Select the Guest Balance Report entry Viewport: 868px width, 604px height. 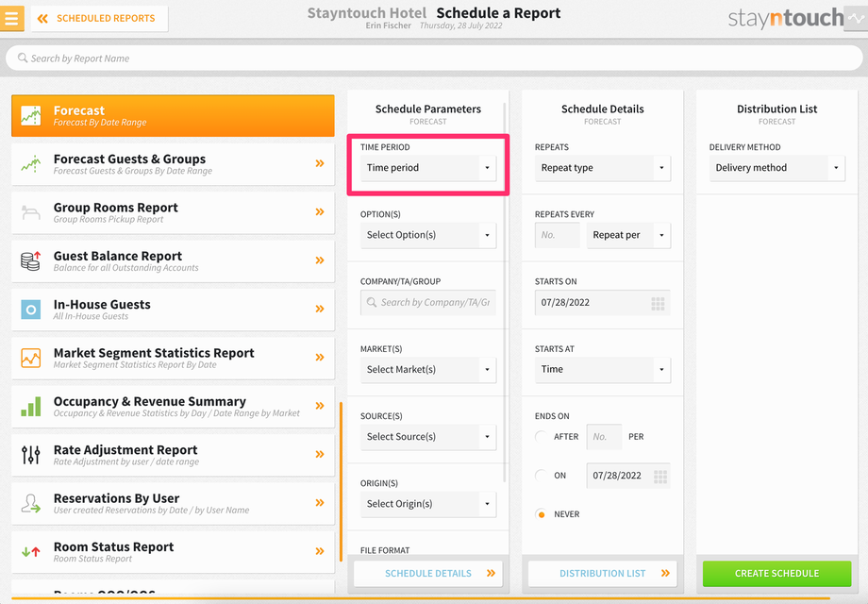(x=173, y=260)
